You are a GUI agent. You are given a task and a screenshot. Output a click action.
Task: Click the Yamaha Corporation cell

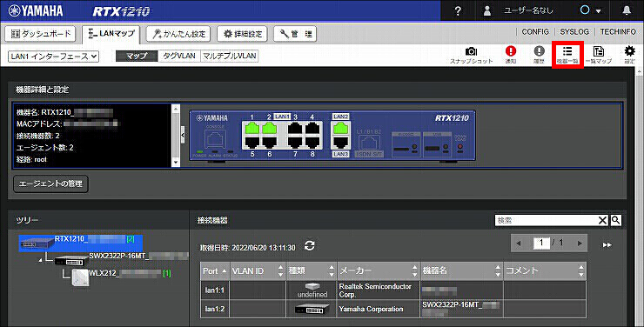(x=379, y=309)
